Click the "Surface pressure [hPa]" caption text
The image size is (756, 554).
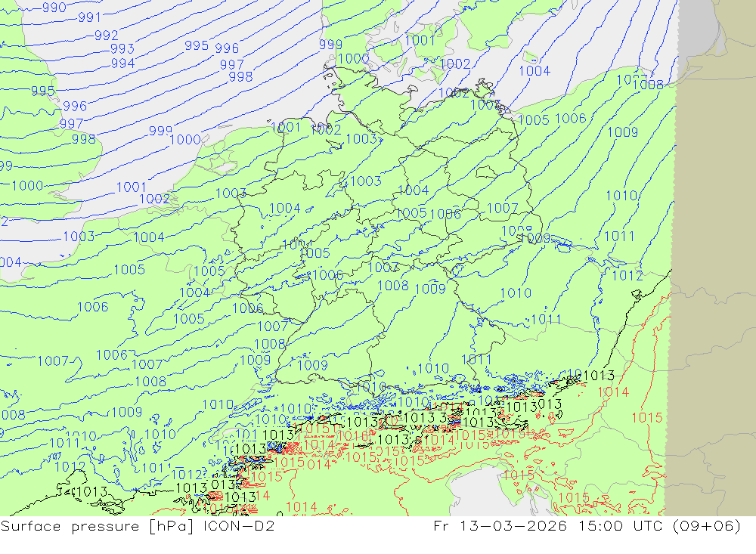click(97, 526)
